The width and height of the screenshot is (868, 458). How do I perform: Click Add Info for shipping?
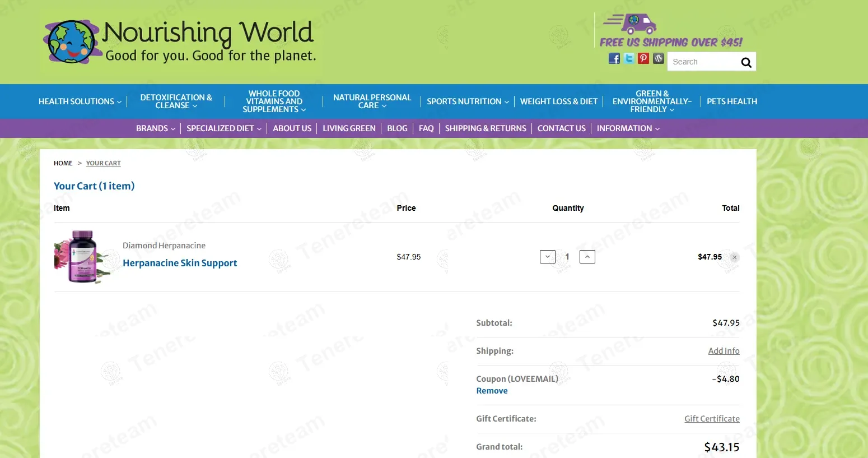[x=724, y=351]
